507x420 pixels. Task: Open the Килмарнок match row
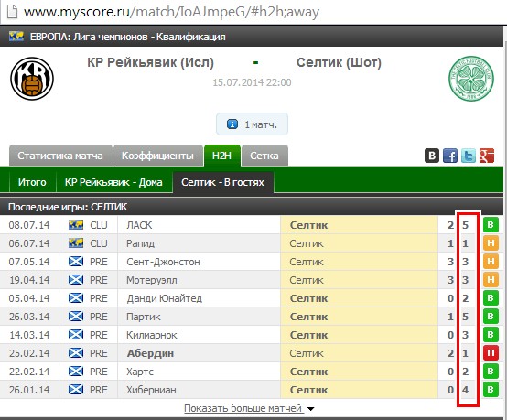tap(252, 335)
